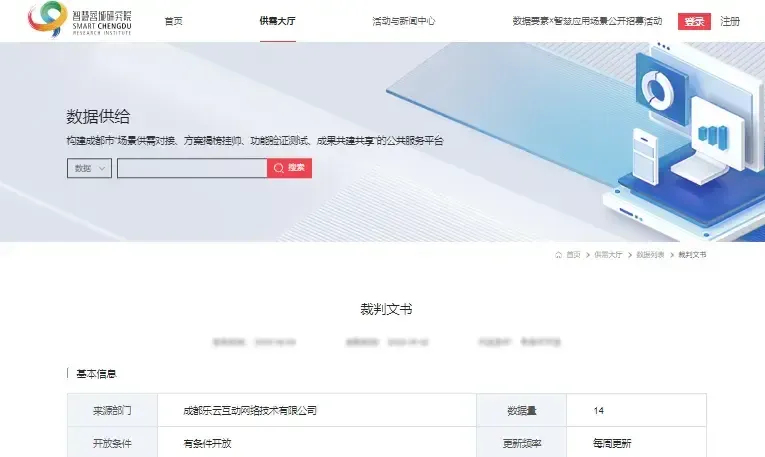Viewport: 765px width, 457px height.
Task: Click the 更新频率 label cell
Action: pyautogui.click(x=522, y=443)
